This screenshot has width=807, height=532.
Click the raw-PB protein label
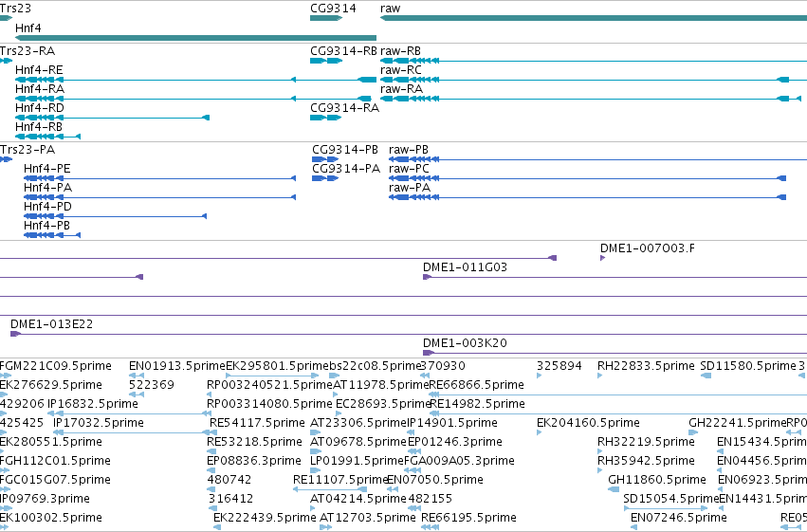409,150
